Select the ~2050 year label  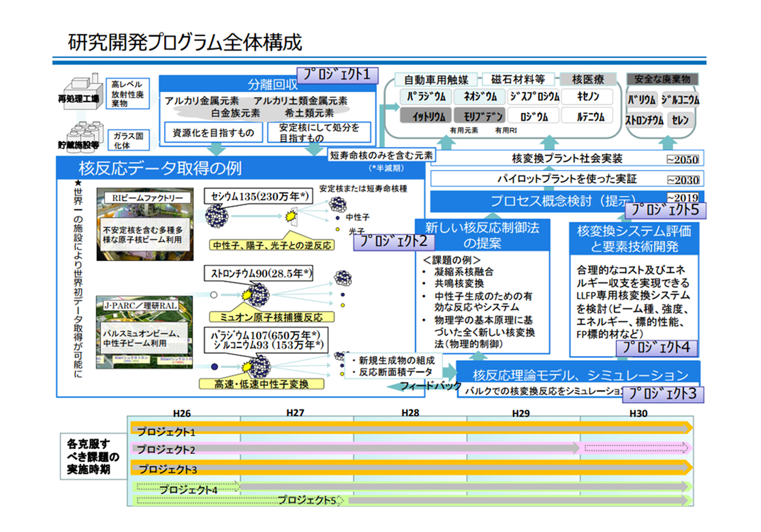(x=683, y=159)
